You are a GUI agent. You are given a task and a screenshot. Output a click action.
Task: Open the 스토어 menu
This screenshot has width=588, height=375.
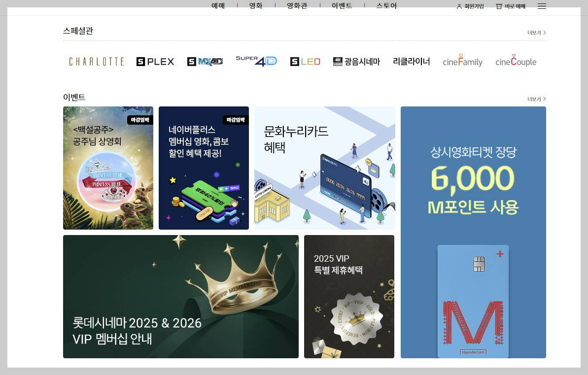point(386,5)
